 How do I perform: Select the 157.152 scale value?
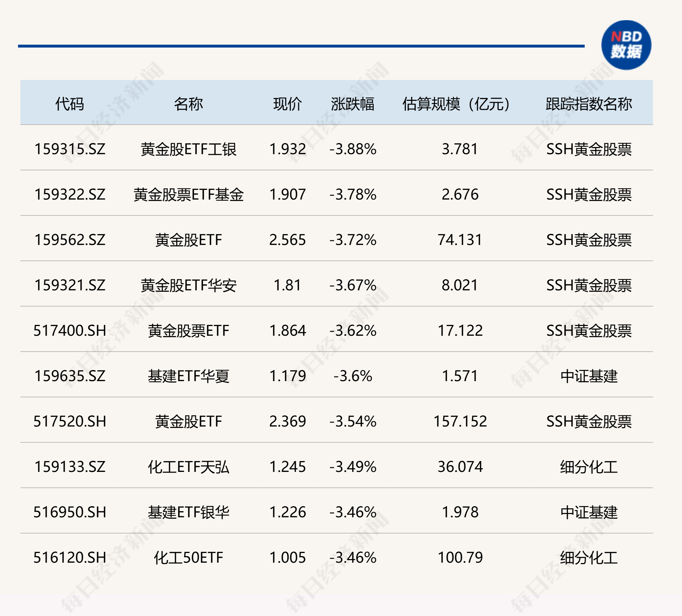[x=460, y=421]
